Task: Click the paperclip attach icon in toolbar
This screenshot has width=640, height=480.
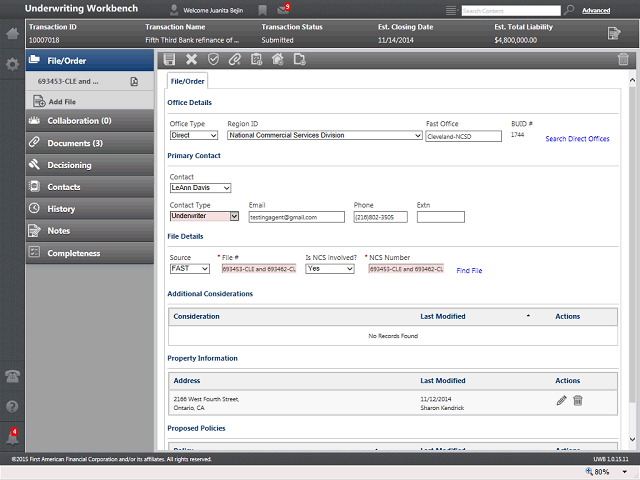Action: (235, 60)
